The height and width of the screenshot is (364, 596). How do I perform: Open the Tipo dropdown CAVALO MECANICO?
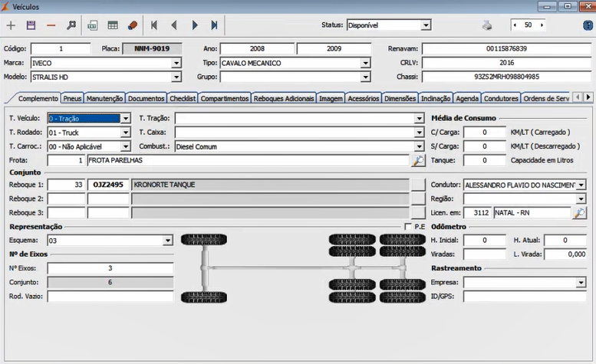365,63
